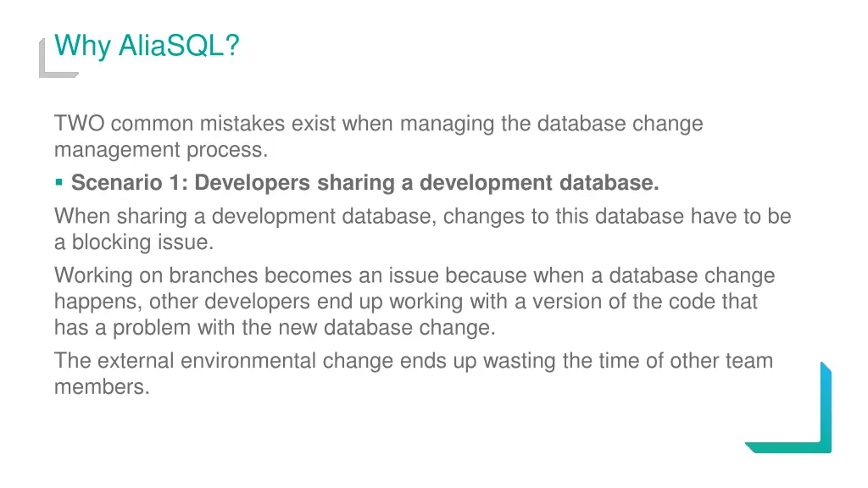The height and width of the screenshot is (488, 868).
Task: Click the 'Why AliaSQL?' slide title
Action: tap(147, 46)
